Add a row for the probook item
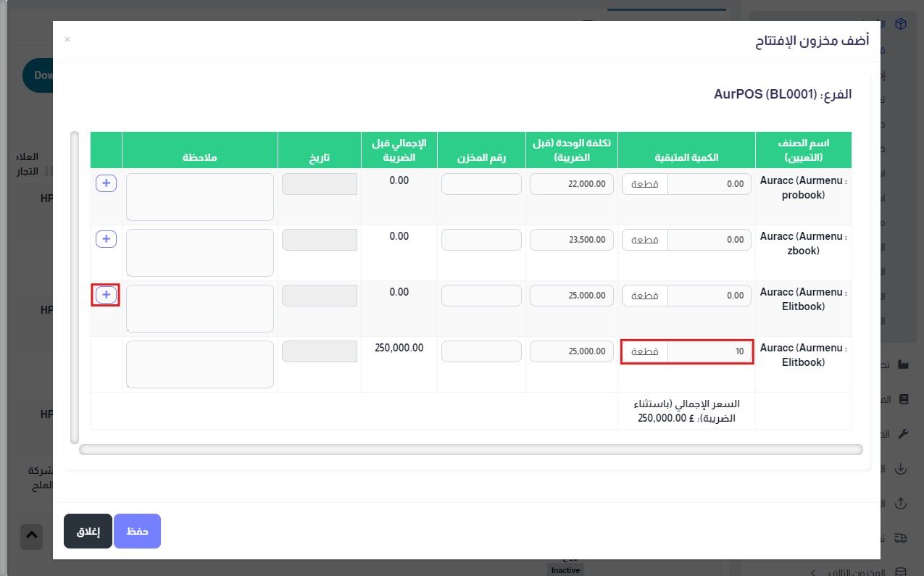 [x=106, y=184]
